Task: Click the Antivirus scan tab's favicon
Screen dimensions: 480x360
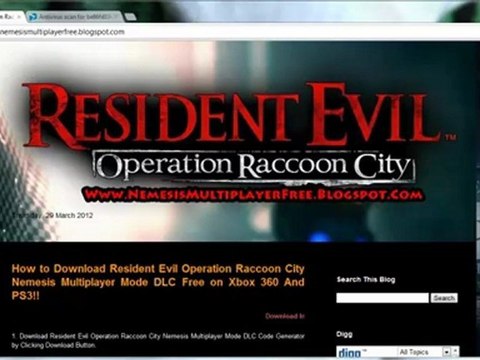Action: pos(33,17)
